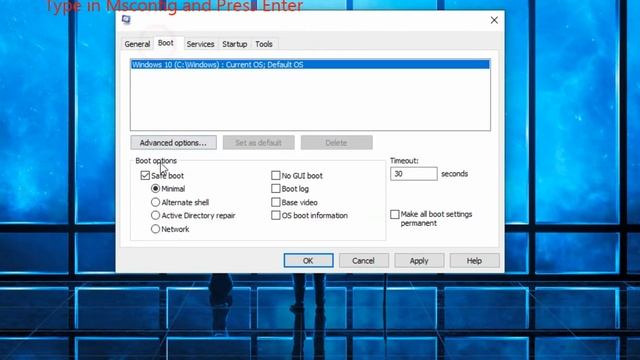640x360 pixels.
Task: Tick OS boot information checkbox
Action: pos(276,215)
